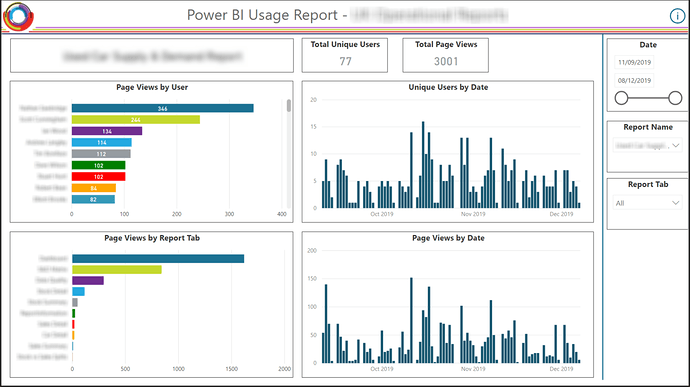Select the red 102 user bar
This screenshot has height=387, width=690.
pos(99,177)
